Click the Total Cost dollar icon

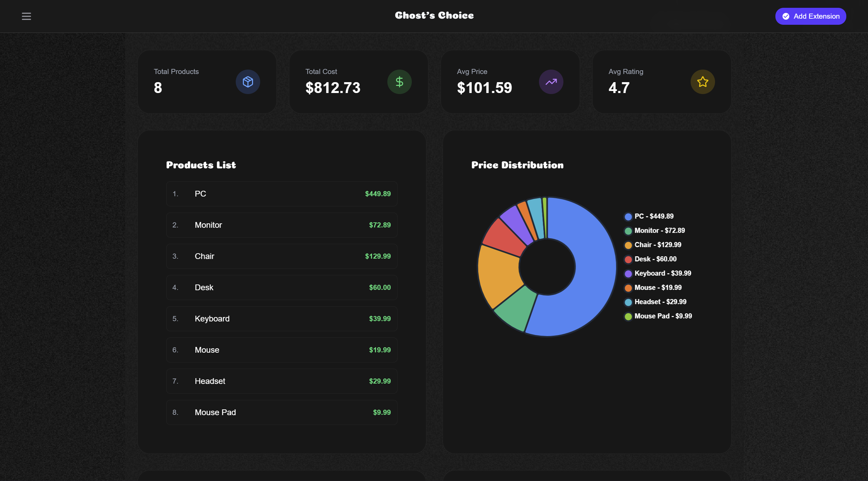(399, 82)
